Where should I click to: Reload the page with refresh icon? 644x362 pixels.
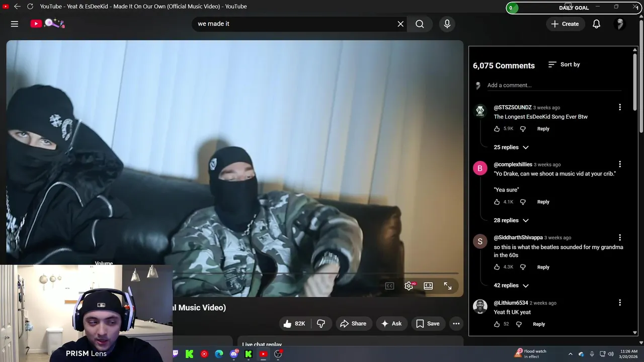(x=30, y=7)
